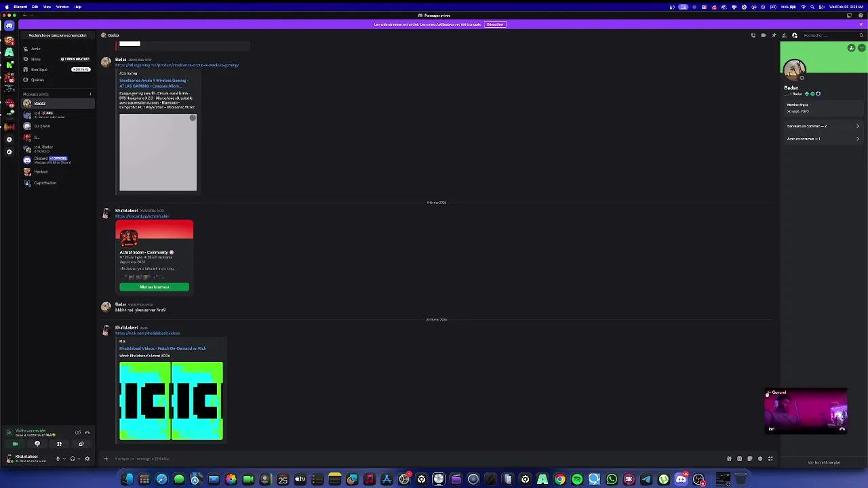Viewport: 868px width, 488px height.
Task: Open the inbox icon in title bar
Action: click(x=849, y=15)
